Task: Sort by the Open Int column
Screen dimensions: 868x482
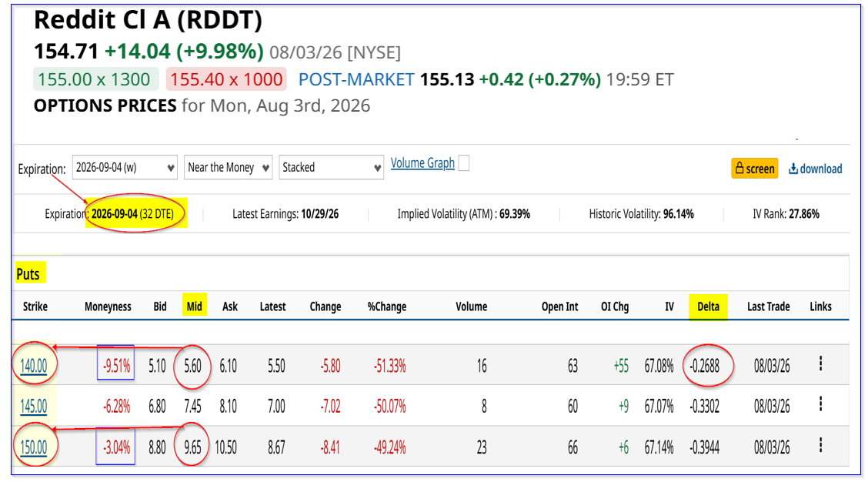Action: pos(559,307)
